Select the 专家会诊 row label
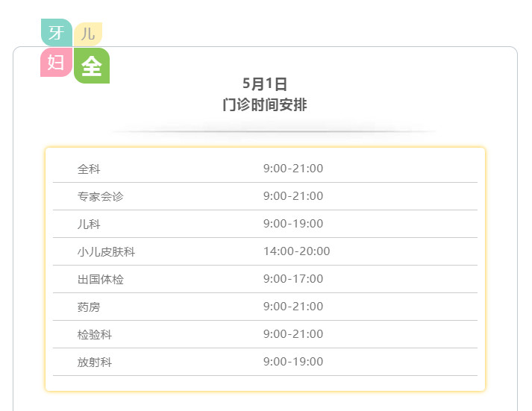This screenshot has width=532, height=411. click(101, 196)
